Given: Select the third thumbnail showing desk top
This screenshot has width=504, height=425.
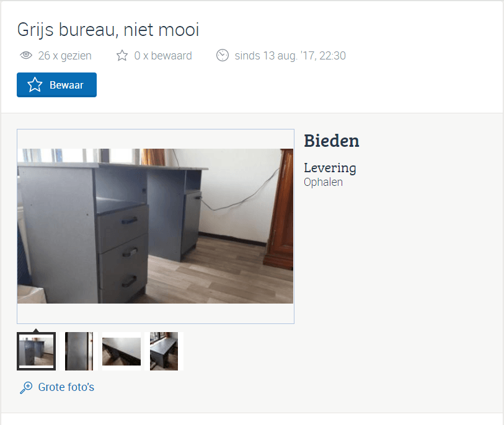Looking at the screenshot, I should click(122, 351).
